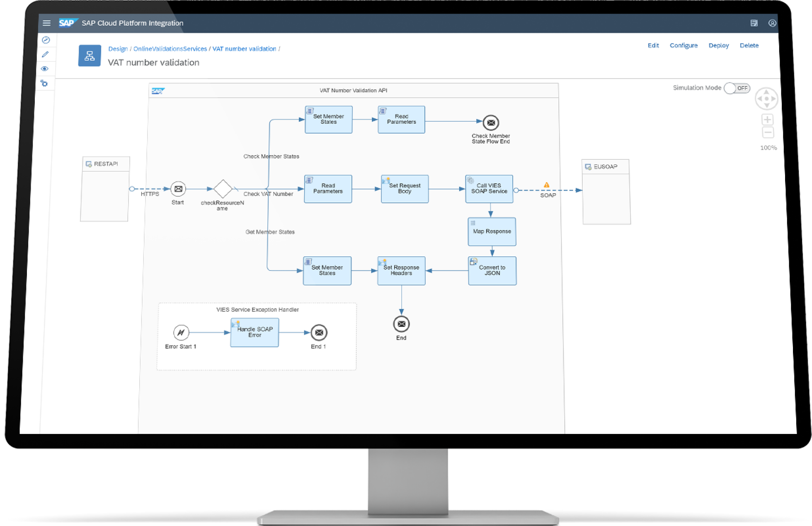Toggle Simulation Mode switch on

click(737, 88)
